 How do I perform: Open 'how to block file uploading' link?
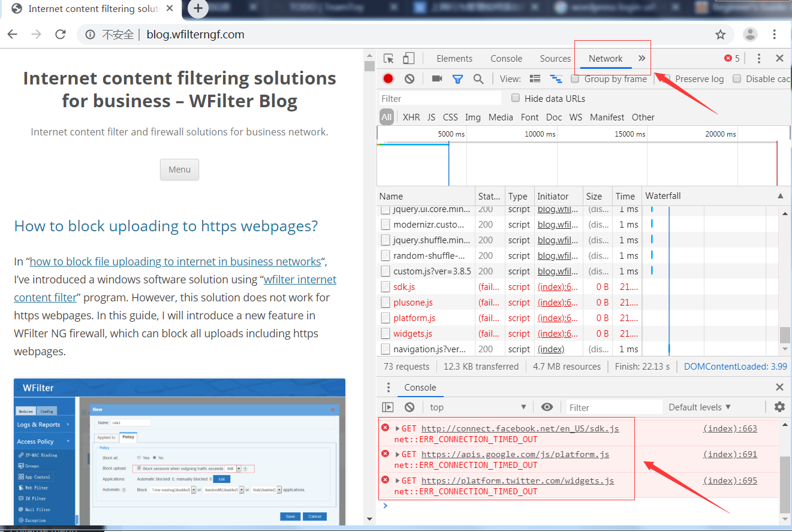[176, 261]
